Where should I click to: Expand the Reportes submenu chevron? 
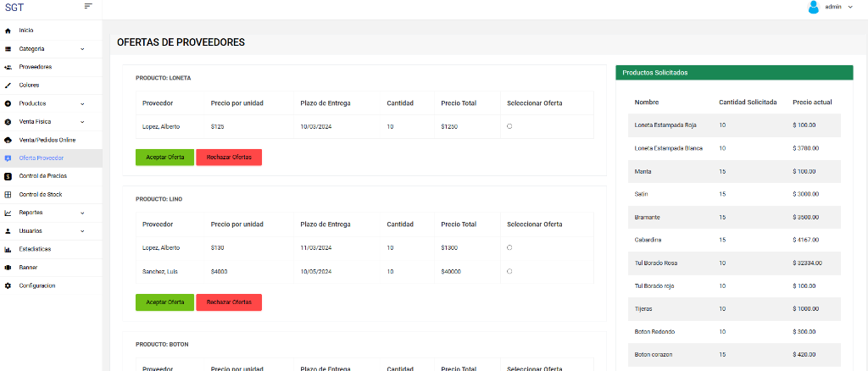pos(82,213)
